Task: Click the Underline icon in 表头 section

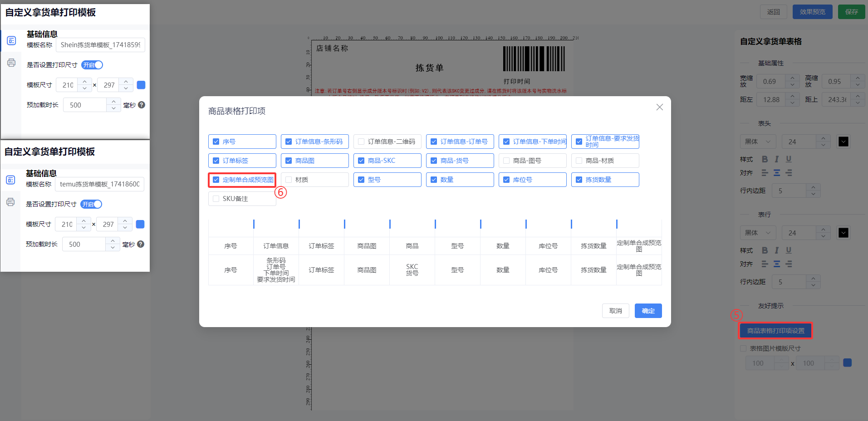Action: pos(789,159)
